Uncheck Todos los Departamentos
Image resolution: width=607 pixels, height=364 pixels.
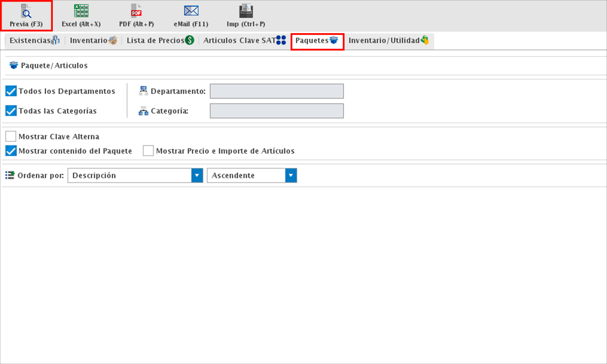pos(11,91)
